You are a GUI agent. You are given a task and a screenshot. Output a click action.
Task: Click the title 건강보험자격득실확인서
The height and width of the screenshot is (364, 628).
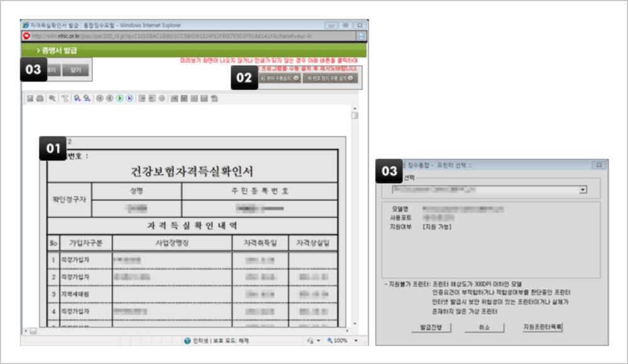(x=192, y=171)
